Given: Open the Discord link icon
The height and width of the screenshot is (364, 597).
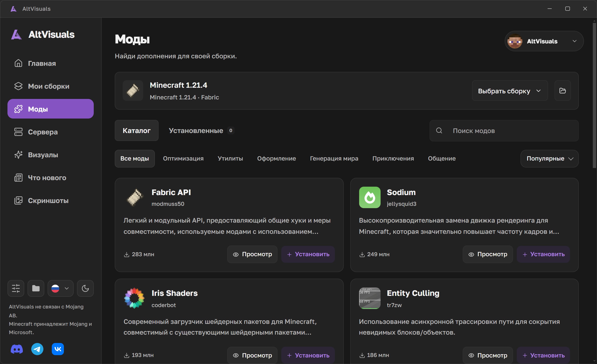Looking at the screenshot, I should pos(17,349).
